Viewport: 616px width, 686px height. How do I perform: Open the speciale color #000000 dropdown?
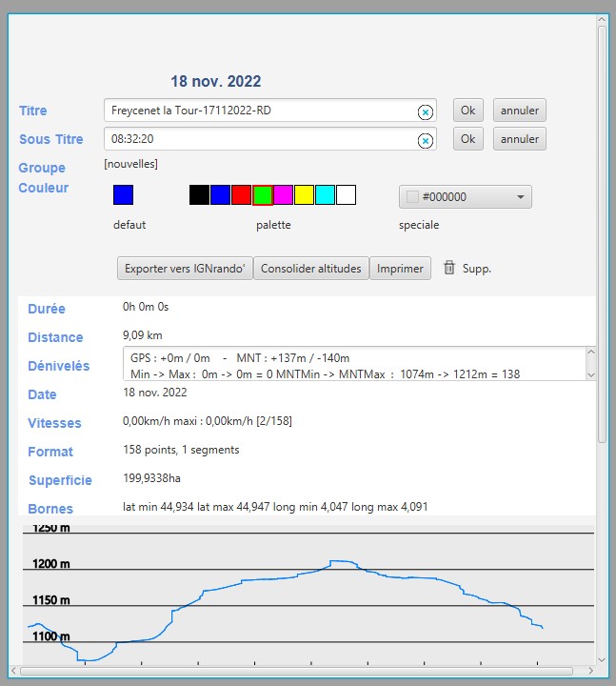click(465, 197)
